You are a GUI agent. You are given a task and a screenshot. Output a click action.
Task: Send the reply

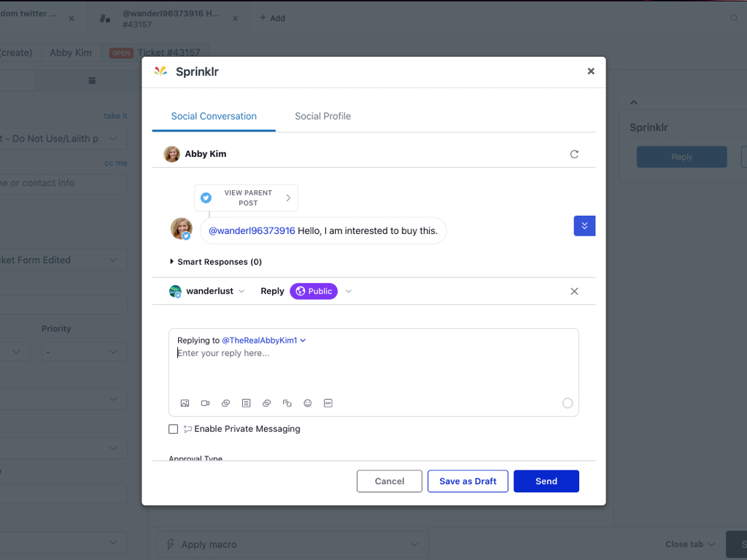pyautogui.click(x=546, y=481)
